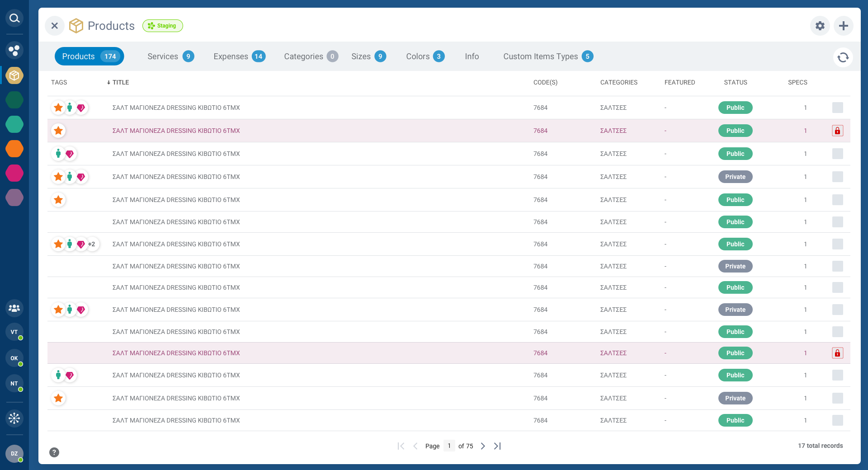Open the settings gear for Products
This screenshot has width=868, height=470.
[x=820, y=26]
